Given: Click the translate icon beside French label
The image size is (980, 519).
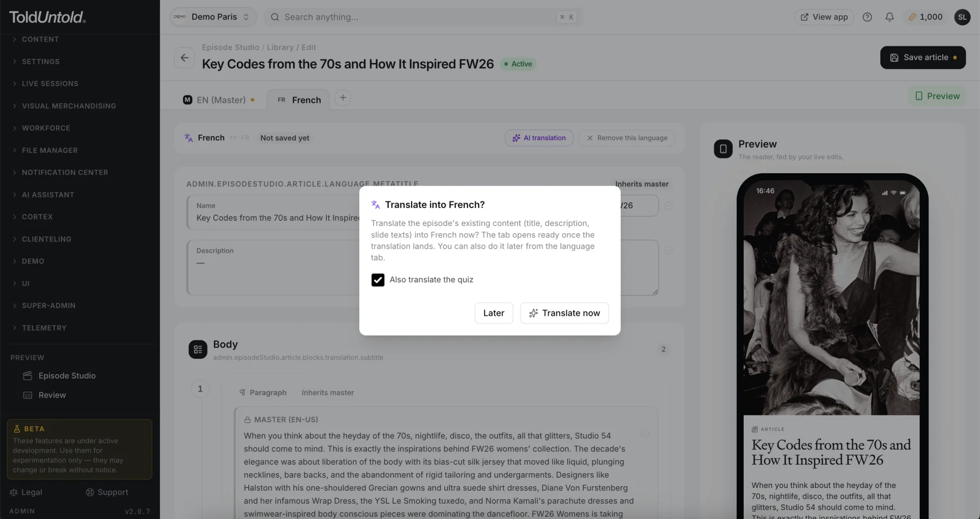Looking at the screenshot, I should click(x=188, y=138).
